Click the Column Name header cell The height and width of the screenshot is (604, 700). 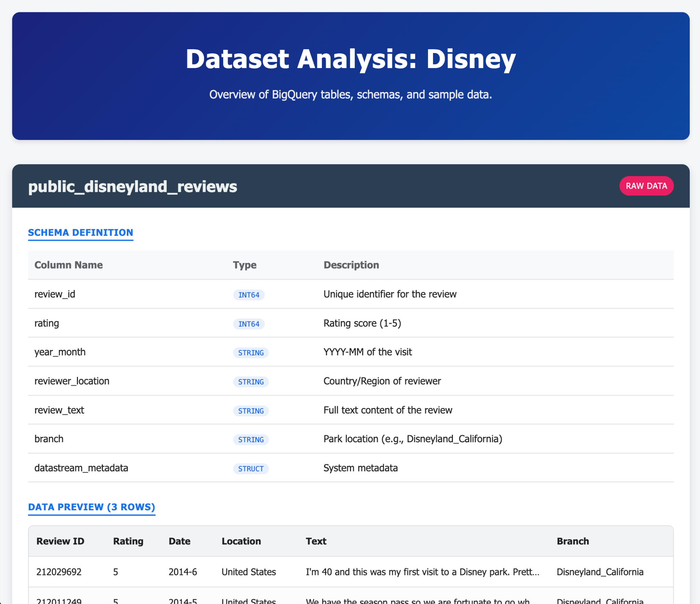[68, 265]
